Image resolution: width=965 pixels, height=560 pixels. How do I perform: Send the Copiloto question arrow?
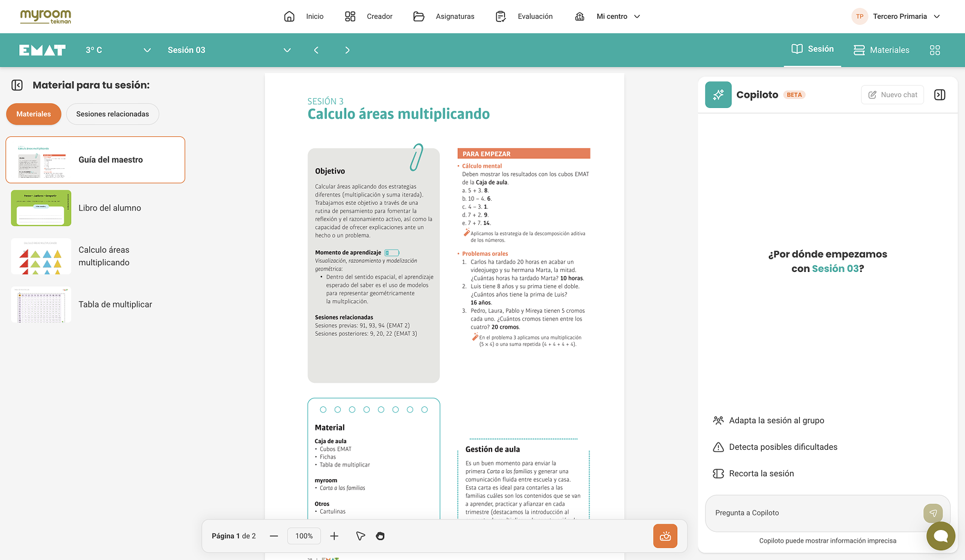tap(933, 513)
